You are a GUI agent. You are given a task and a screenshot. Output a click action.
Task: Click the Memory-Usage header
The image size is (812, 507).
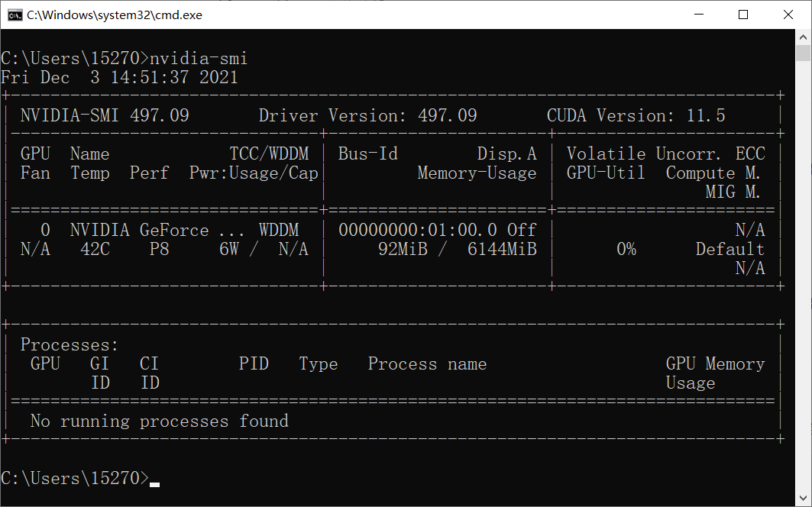point(477,173)
